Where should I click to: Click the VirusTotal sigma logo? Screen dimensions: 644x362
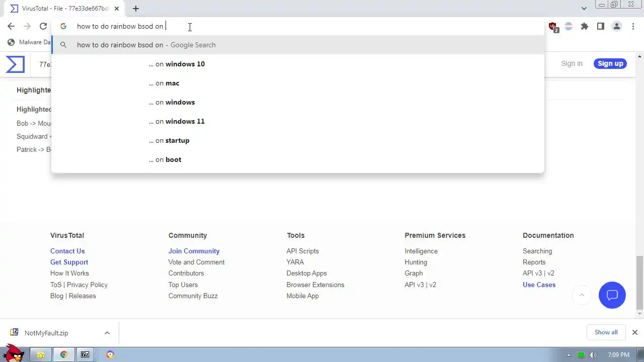pyautogui.click(x=15, y=64)
